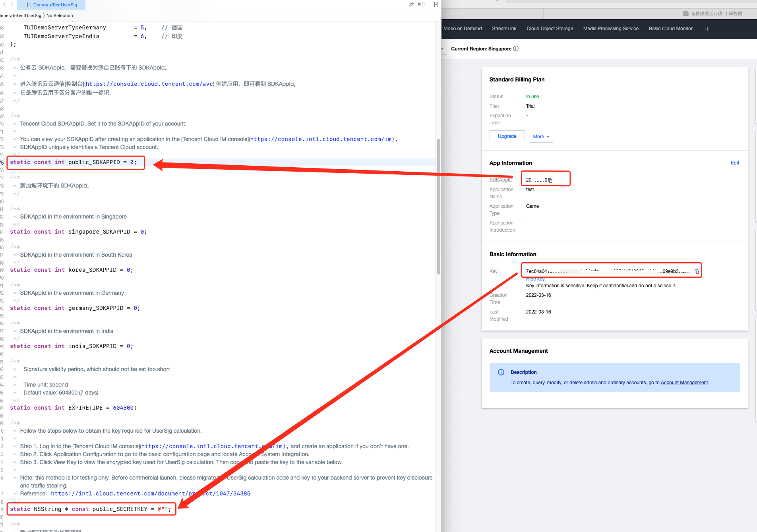Copy the Key value
The image size is (757, 532).
[x=697, y=272]
